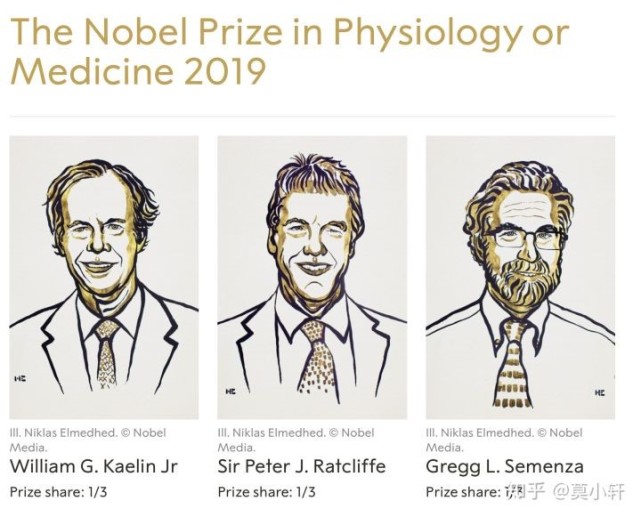Image resolution: width=641 pixels, height=517 pixels.
Task: Click the illustrator credit under Ratcliffe's portrait
Action: pos(296,440)
